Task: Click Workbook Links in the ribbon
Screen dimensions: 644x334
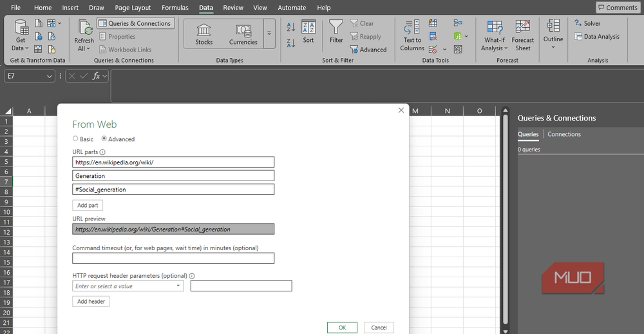Action: pos(126,50)
